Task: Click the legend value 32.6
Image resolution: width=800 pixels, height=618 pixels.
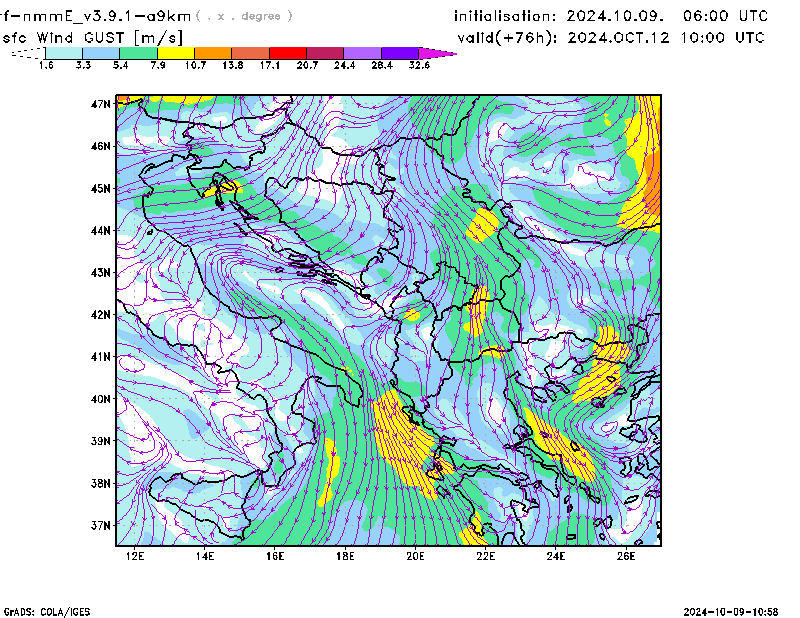Action: click(x=419, y=65)
